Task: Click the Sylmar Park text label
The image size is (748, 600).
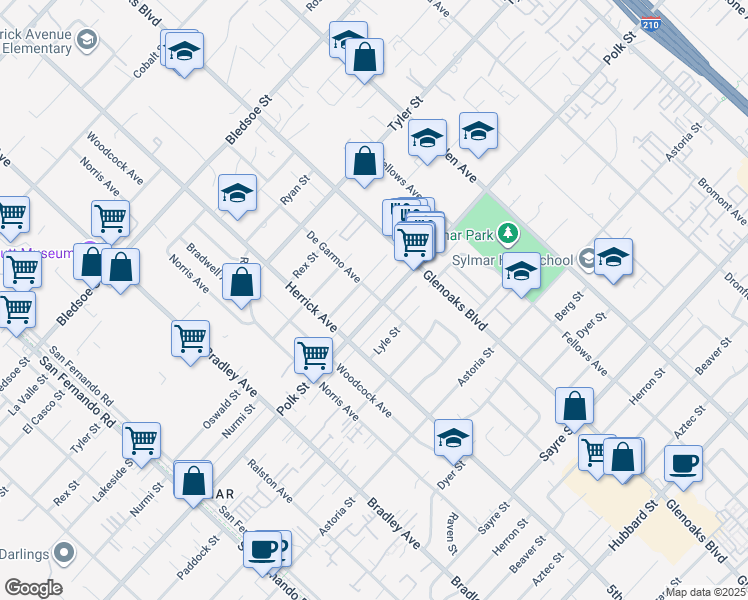Action: 468,235
